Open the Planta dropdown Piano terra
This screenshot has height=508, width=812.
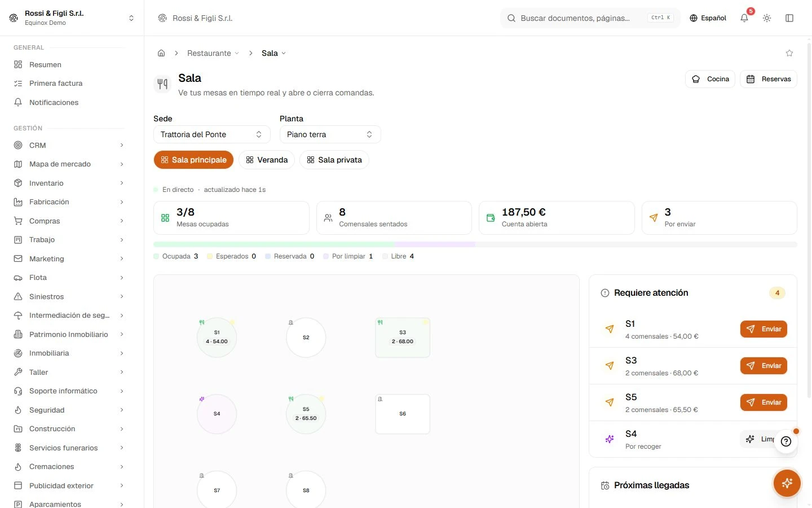(330, 134)
